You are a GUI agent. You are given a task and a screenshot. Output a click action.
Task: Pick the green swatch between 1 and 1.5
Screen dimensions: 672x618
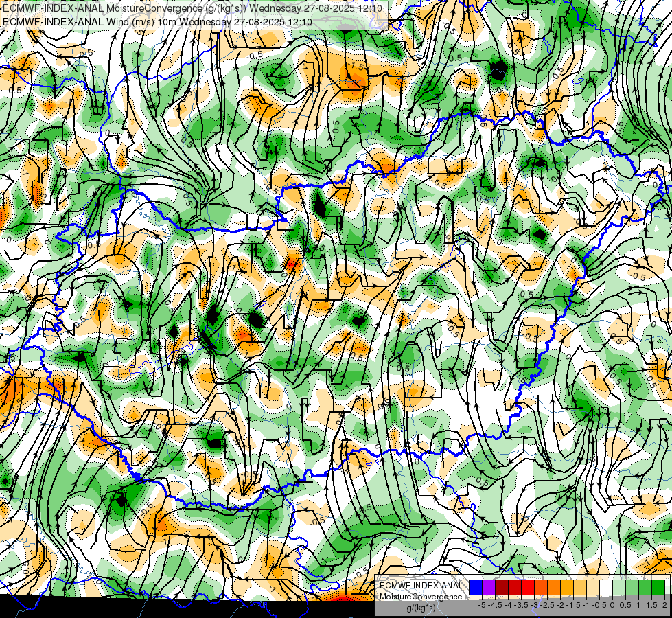pyautogui.click(x=645, y=588)
